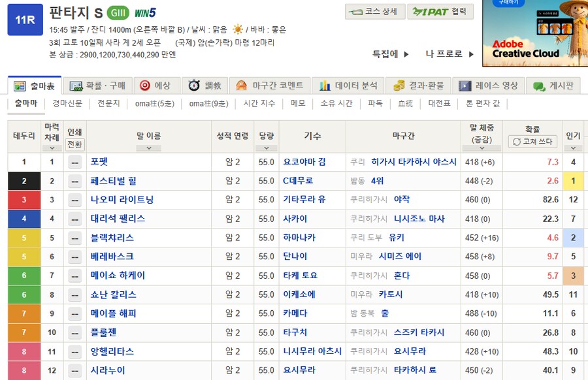This screenshot has width=588, height=380.
Task: Click the horse icon on 마구간 코멘트
Action: point(242,84)
